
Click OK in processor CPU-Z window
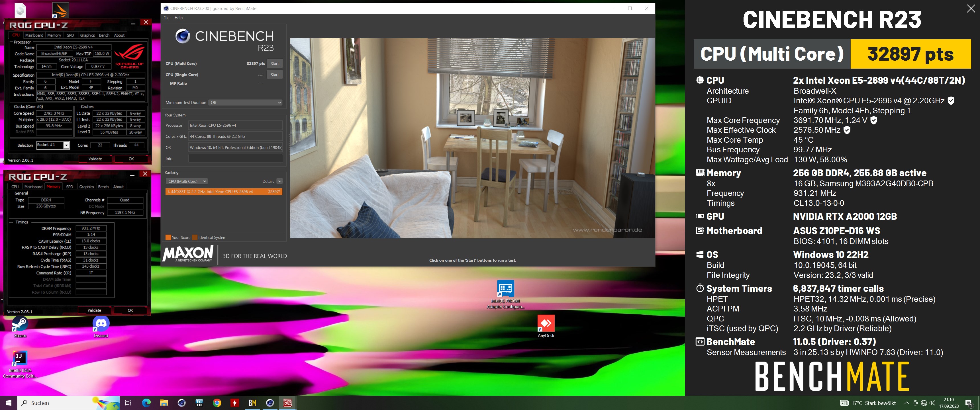coord(131,159)
